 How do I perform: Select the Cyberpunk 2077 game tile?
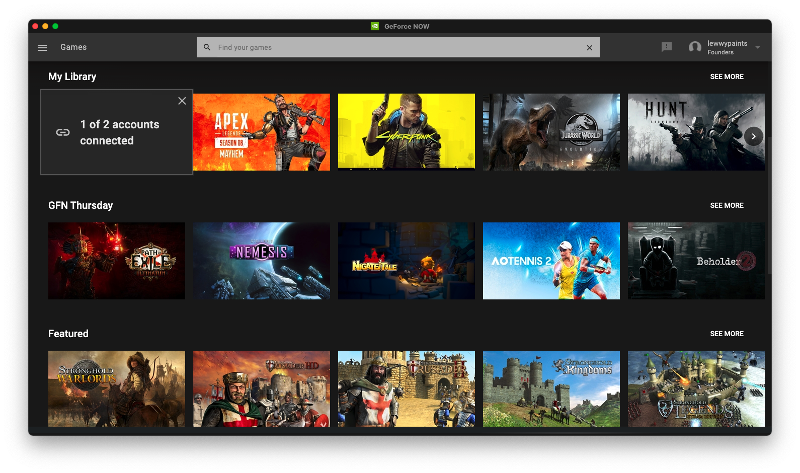(x=406, y=132)
